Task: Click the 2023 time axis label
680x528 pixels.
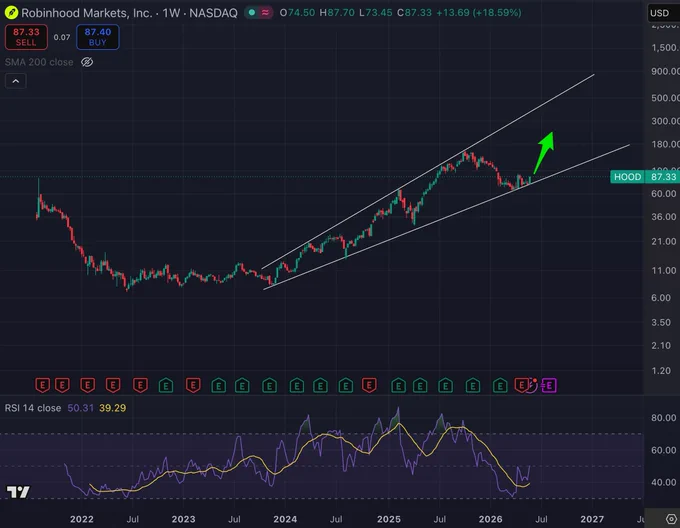Action: click(183, 519)
